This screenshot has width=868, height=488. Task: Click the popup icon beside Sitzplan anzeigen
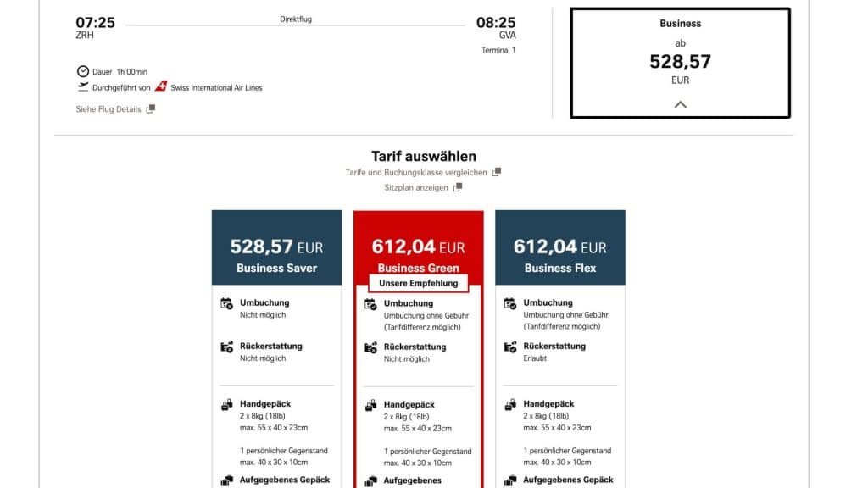[x=458, y=187]
